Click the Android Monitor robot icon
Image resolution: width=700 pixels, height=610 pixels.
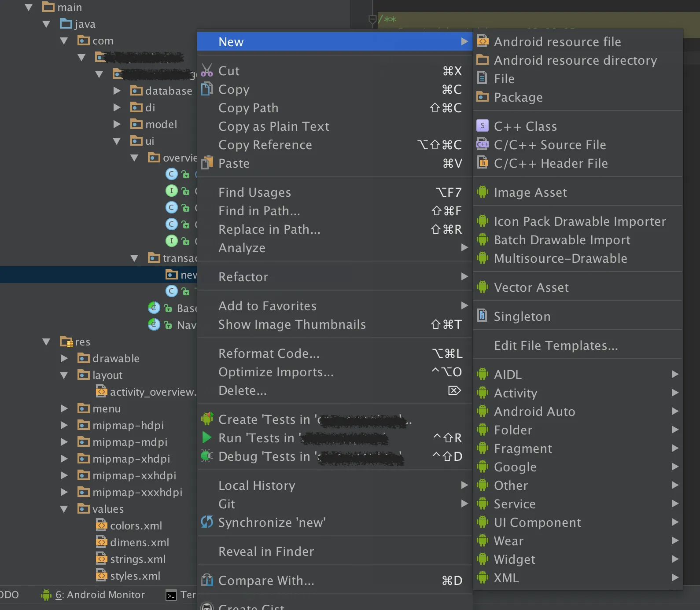pyautogui.click(x=46, y=595)
